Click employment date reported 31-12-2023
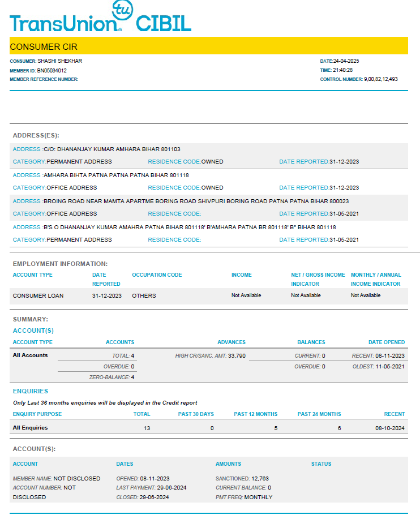 pos(107,295)
